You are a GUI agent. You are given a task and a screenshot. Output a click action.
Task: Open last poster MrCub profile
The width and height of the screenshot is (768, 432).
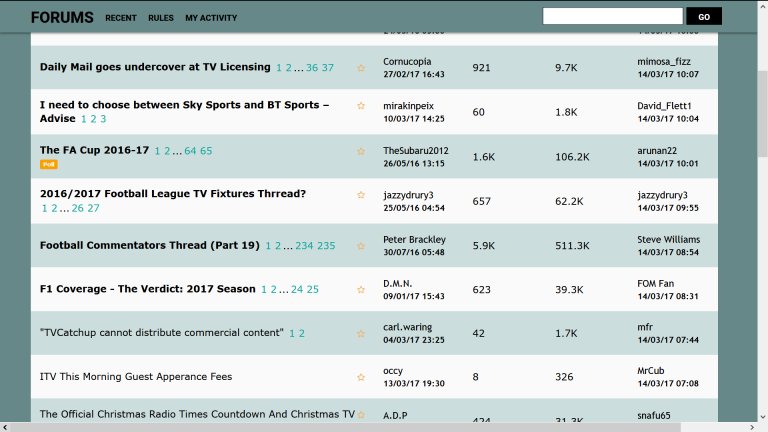click(x=650, y=371)
